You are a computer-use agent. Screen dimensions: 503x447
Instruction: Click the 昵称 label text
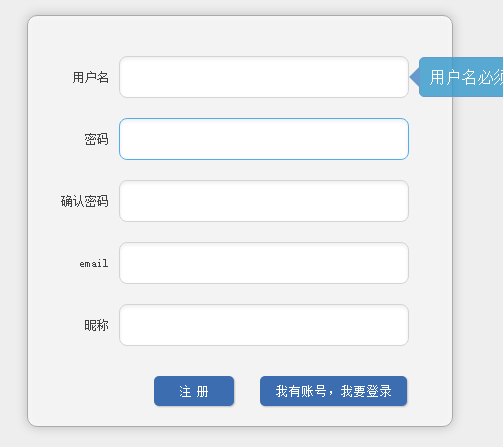(x=96, y=325)
